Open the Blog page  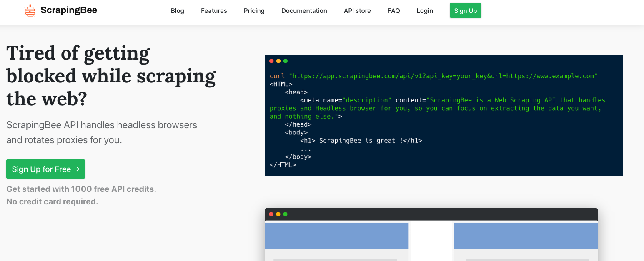click(x=178, y=11)
